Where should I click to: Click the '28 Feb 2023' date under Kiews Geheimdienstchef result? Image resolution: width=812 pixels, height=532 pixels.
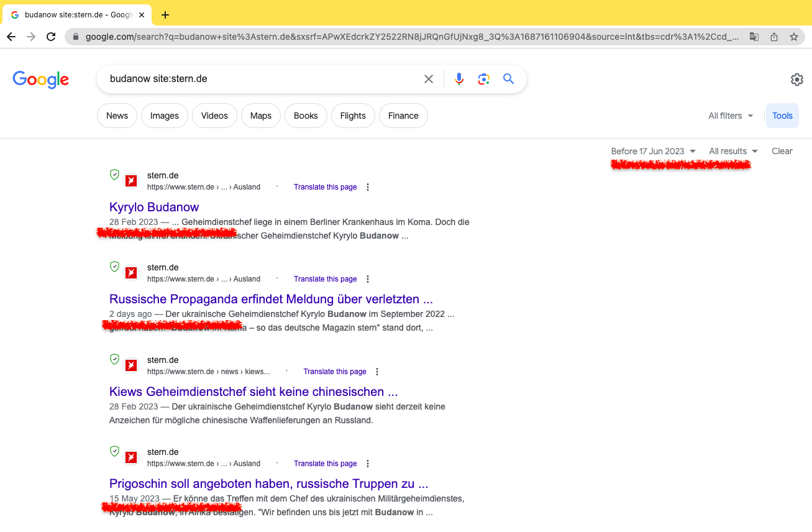(134, 406)
